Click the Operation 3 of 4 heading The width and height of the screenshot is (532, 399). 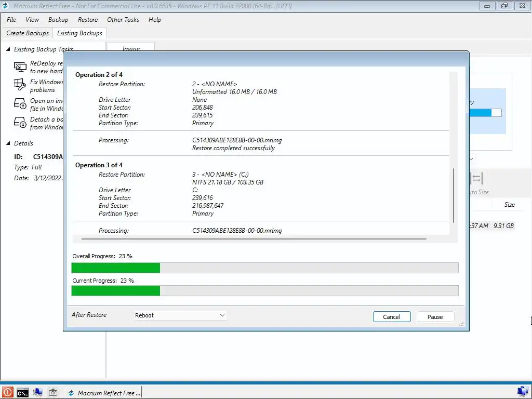tap(99, 165)
